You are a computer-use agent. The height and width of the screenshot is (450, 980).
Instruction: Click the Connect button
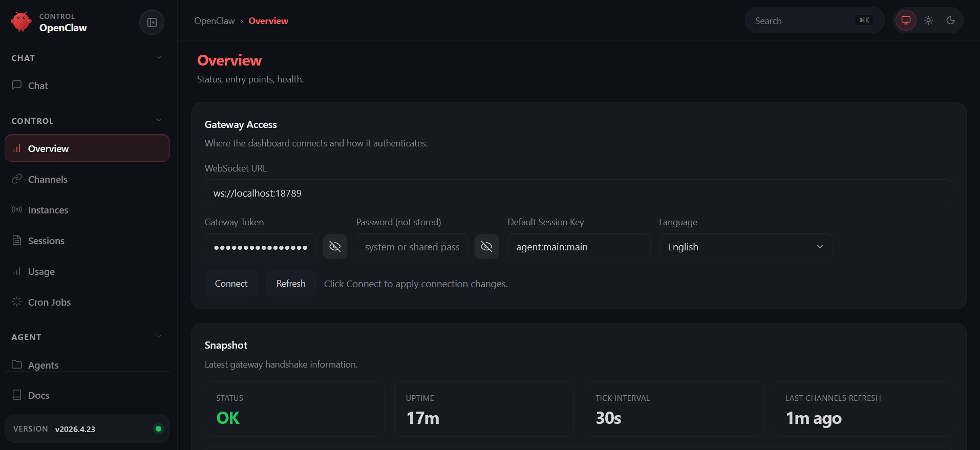pos(231,283)
